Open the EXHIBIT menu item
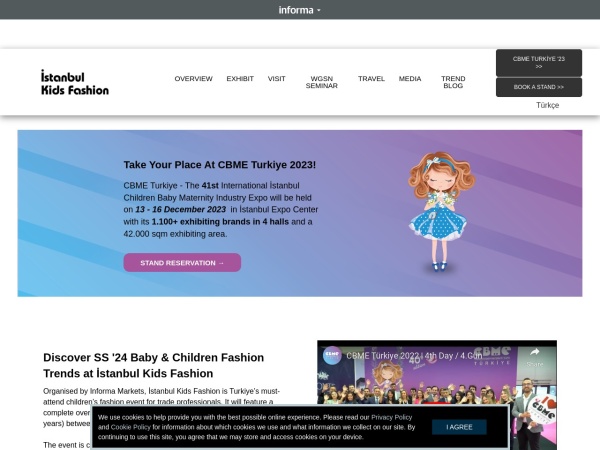 point(240,79)
